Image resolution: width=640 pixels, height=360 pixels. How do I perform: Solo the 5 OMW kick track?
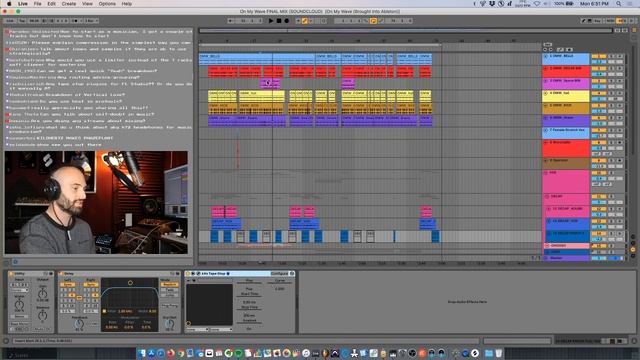(611, 106)
